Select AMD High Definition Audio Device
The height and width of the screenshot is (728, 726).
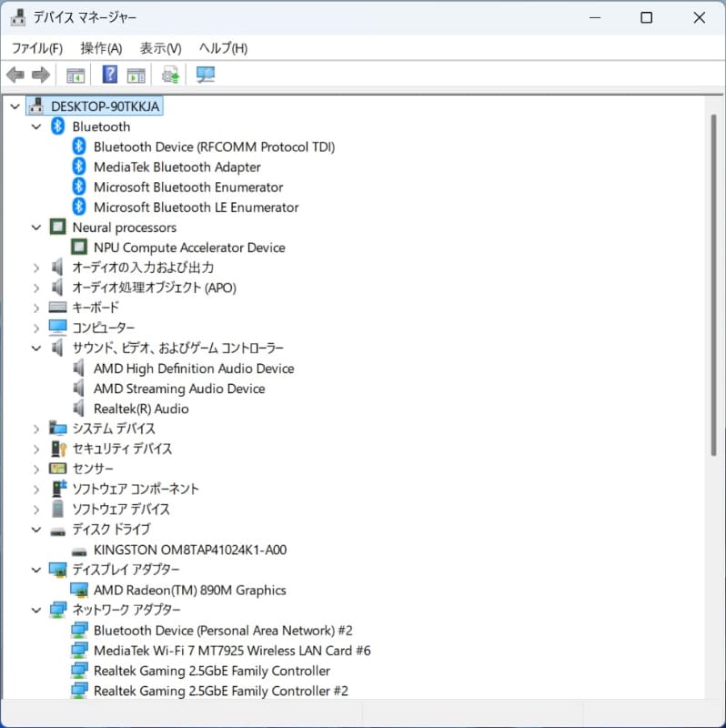[194, 369]
